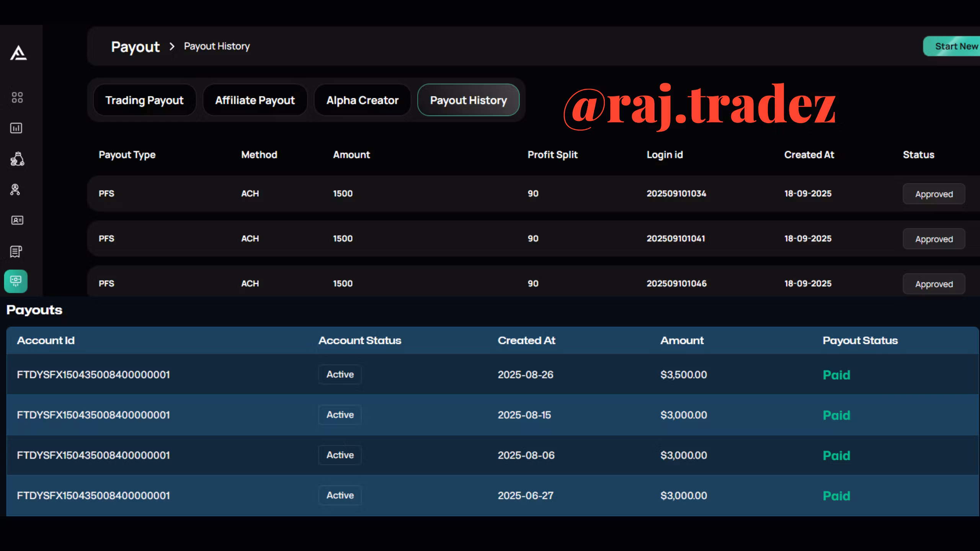Click the breadcrumb chevron arrow after Payout
The image size is (980, 551).
tap(172, 47)
